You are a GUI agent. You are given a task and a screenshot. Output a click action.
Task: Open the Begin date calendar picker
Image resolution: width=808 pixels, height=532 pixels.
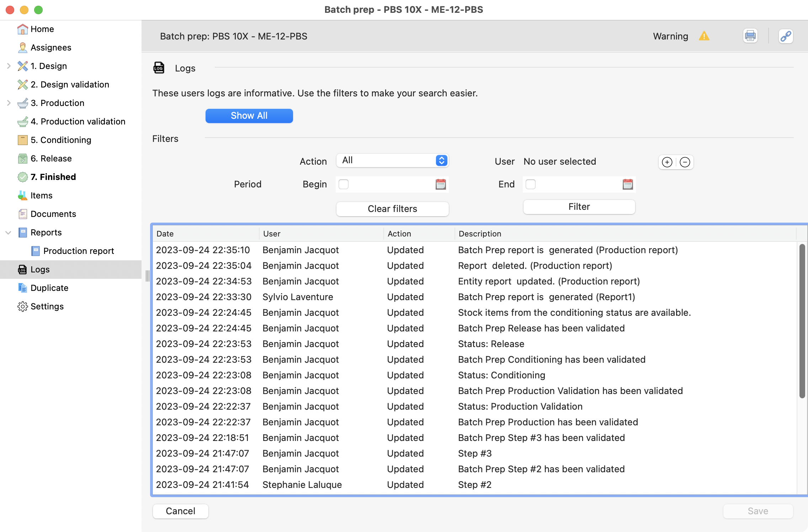point(441,184)
